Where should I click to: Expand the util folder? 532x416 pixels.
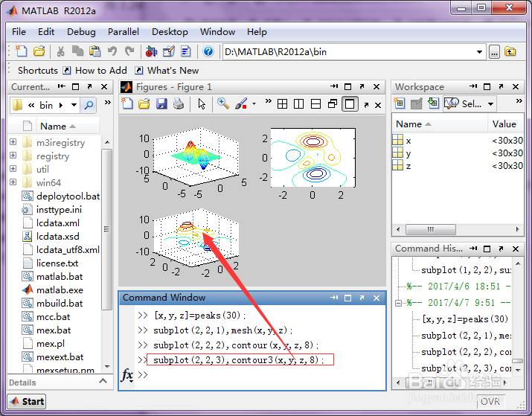13,169
